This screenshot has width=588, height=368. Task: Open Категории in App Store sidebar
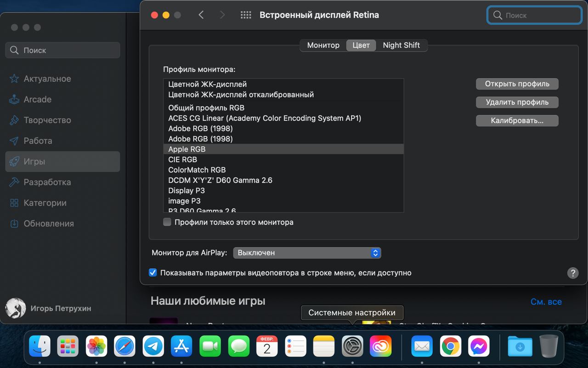click(x=62, y=203)
